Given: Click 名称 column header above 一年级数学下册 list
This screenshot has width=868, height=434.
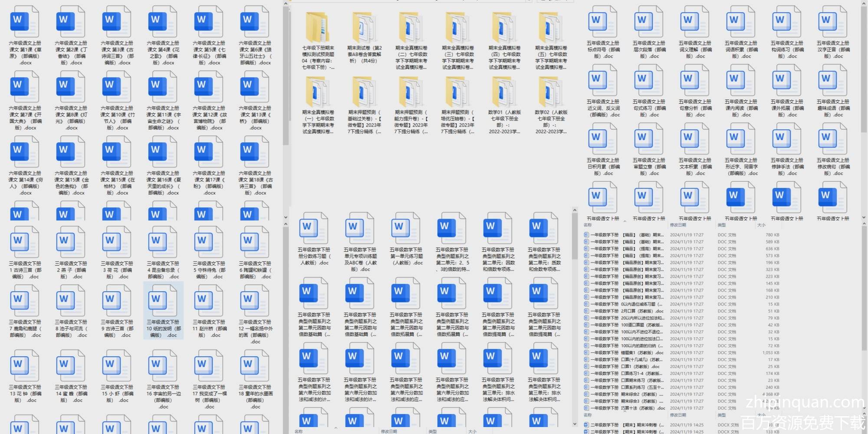Looking at the screenshot, I should [588, 225].
